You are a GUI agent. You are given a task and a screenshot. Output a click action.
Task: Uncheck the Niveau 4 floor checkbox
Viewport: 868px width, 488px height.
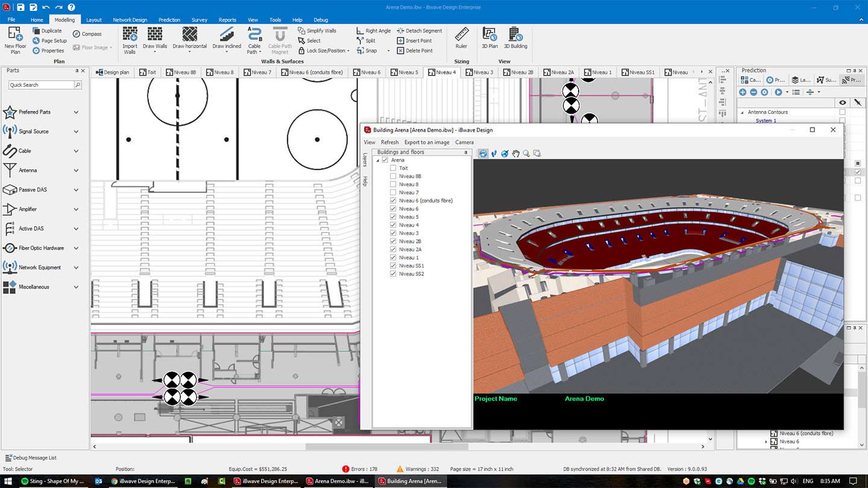(x=393, y=225)
